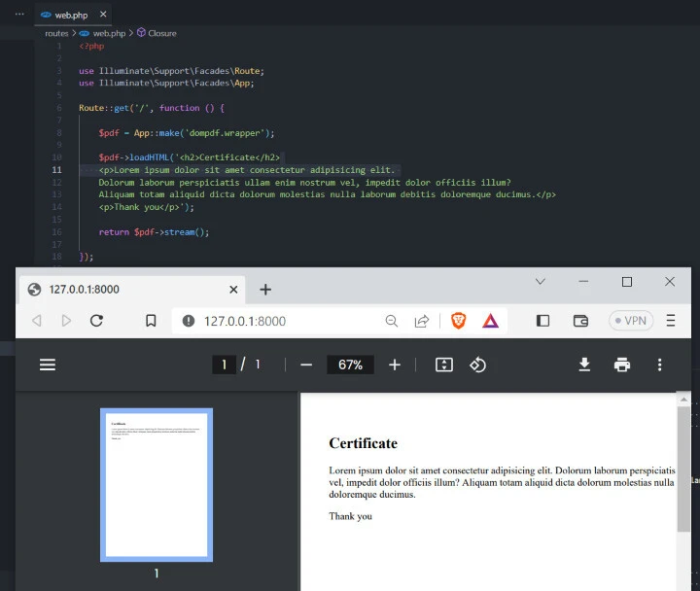Toggle the browser sidebar panel

click(542, 321)
